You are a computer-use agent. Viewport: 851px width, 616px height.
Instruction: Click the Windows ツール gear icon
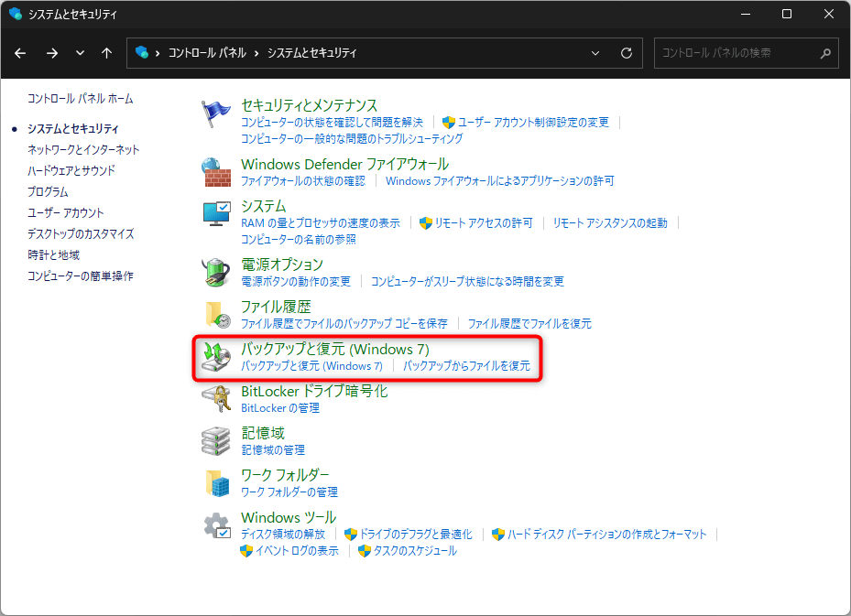pyautogui.click(x=215, y=525)
